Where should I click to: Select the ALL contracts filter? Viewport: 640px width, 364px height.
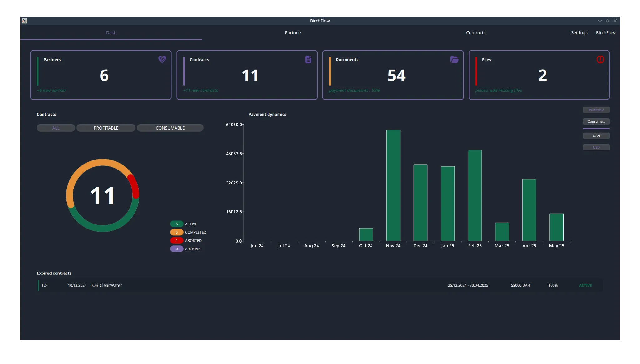point(56,128)
